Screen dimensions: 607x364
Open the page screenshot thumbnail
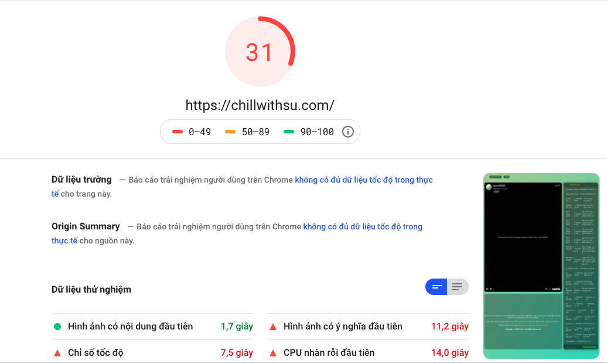coord(541,266)
